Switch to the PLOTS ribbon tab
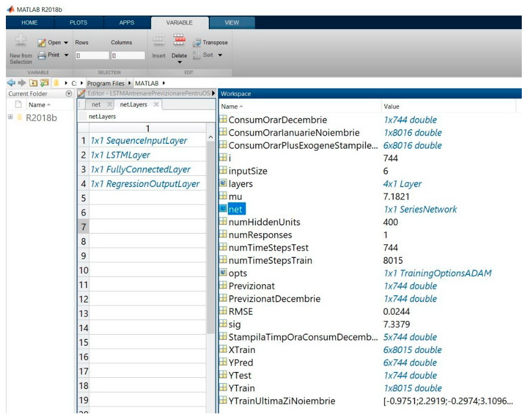527x420 pixels. [x=78, y=23]
